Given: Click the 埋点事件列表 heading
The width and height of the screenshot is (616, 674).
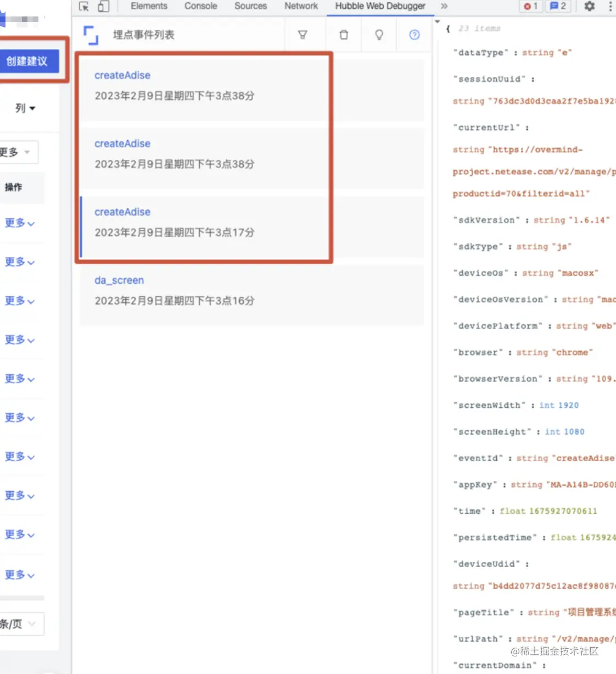Looking at the screenshot, I should tap(143, 35).
